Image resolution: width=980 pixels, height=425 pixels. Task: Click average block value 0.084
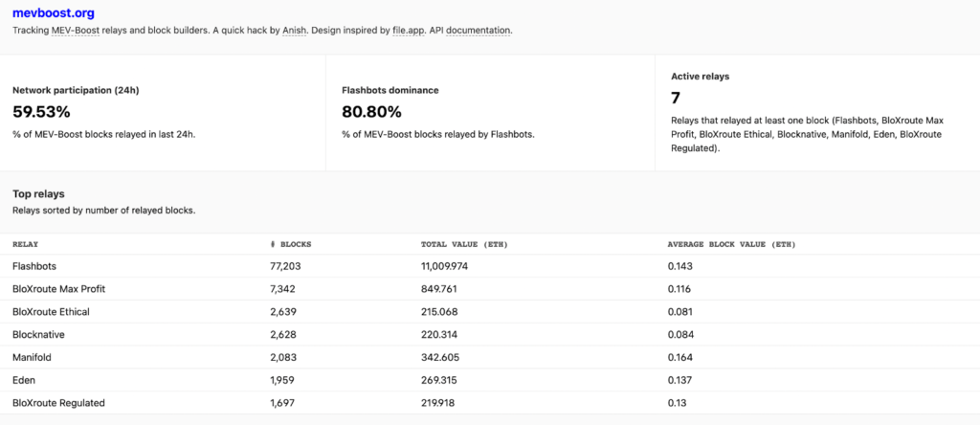(680, 334)
